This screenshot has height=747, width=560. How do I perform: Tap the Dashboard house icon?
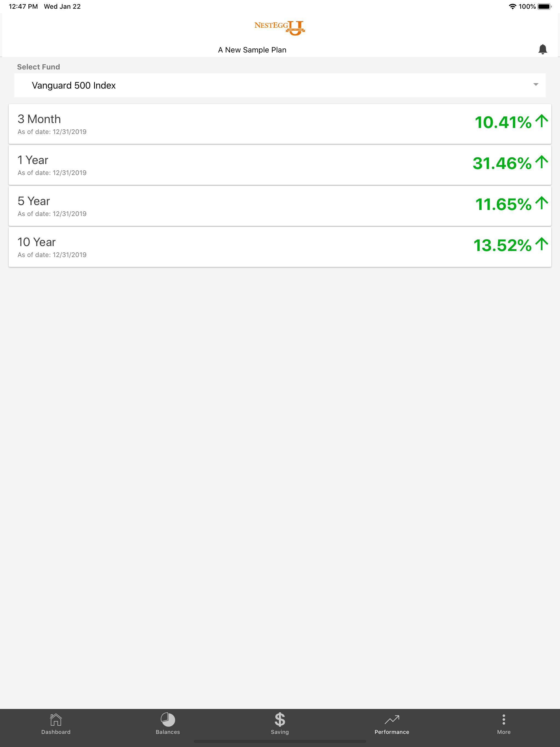coord(56,719)
